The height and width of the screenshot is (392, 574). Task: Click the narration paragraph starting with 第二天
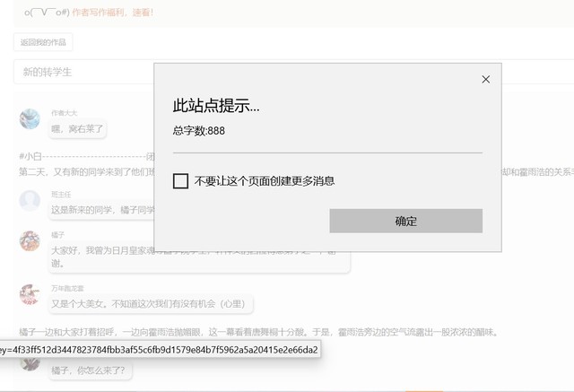click(81, 171)
